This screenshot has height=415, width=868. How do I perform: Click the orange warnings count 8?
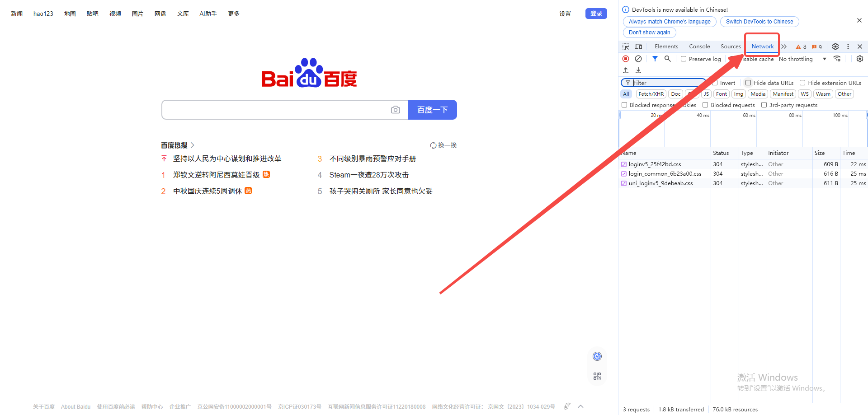(x=801, y=47)
